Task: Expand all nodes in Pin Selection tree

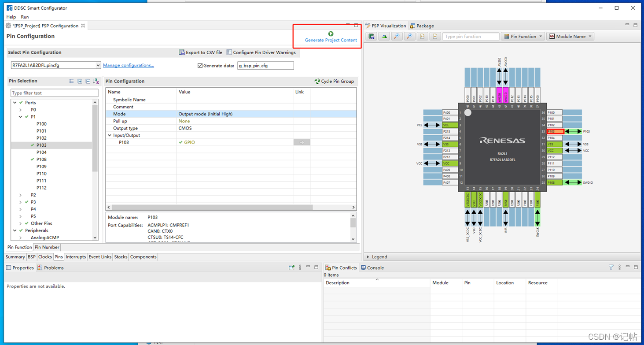Action: [x=80, y=81]
